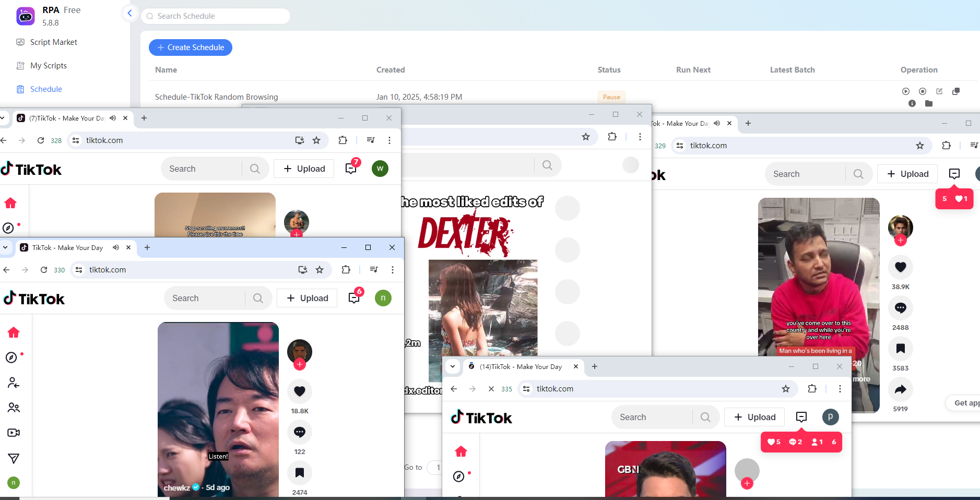The height and width of the screenshot is (500, 980).
Task: Follow chewkz via red plus badge
Action: 300,364
